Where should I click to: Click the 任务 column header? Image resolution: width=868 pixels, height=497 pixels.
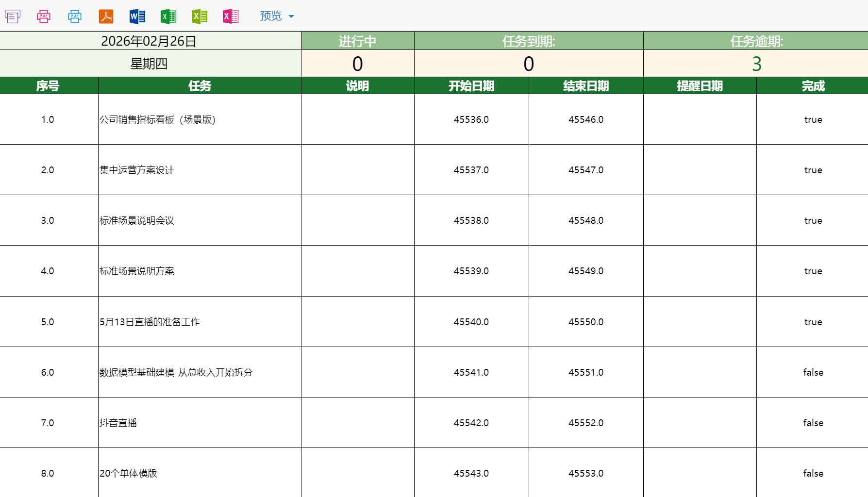[200, 86]
